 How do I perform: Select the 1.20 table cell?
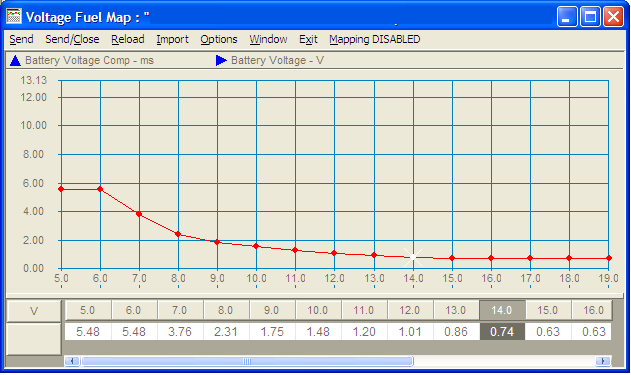pyautogui.click(x=364, y=332)
